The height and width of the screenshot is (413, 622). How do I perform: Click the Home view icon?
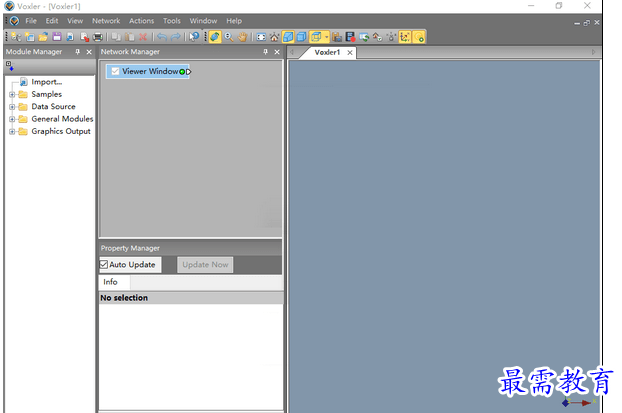pyautogui.click(x=274, y=37)
